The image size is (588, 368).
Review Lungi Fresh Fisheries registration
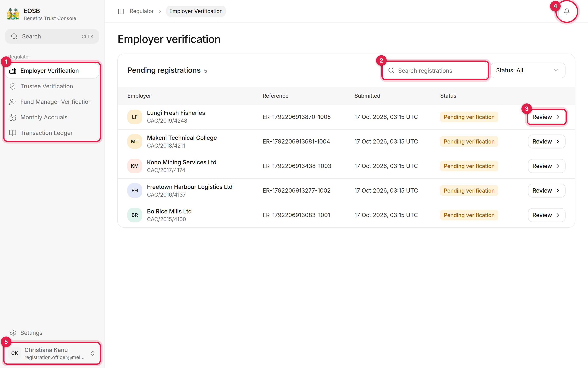tap(546, 117)
